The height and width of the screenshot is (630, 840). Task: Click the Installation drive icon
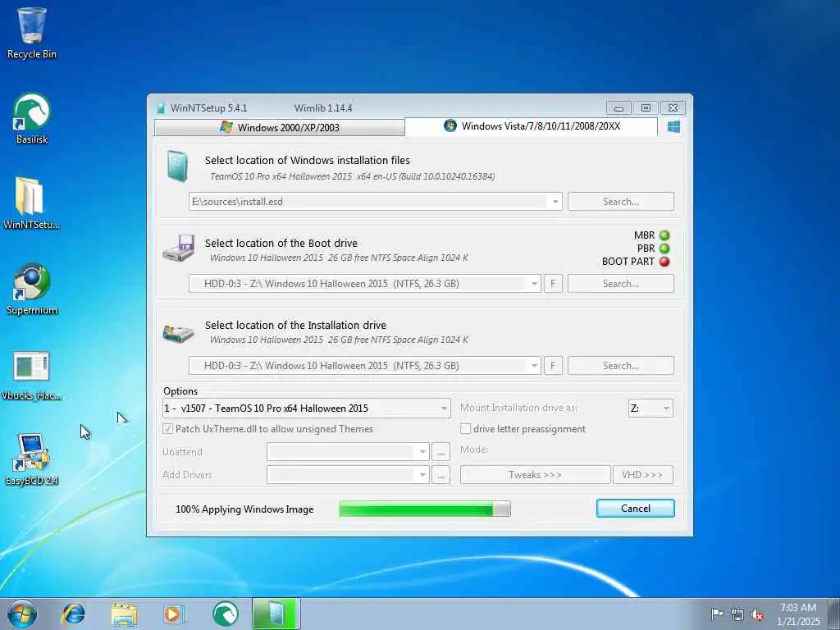179,333
